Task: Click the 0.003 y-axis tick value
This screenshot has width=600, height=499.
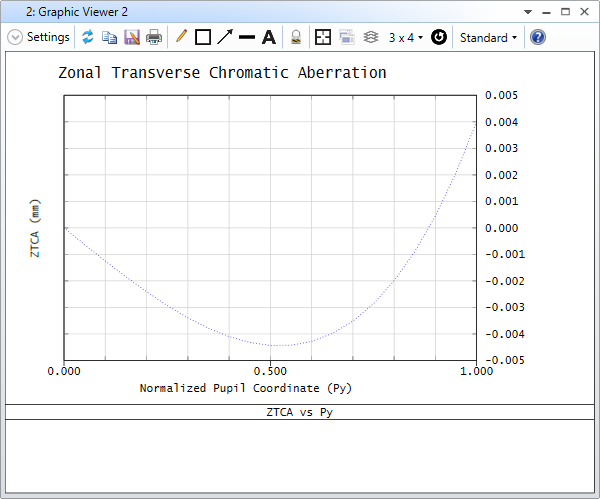Action: 501,148
